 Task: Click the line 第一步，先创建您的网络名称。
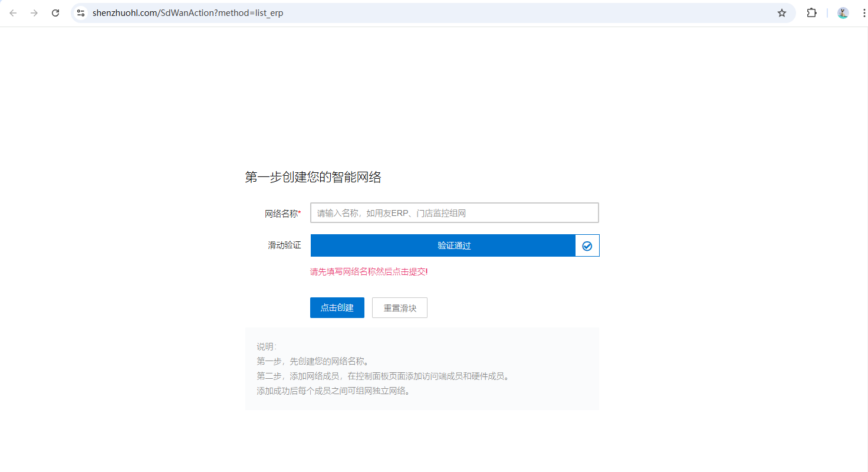click(313, 362)
